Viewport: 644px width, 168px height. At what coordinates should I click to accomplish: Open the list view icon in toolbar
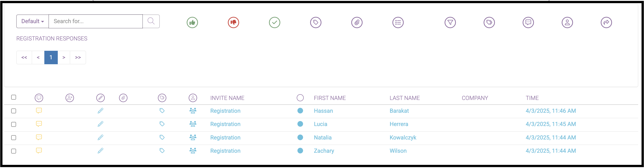[398, 22]
